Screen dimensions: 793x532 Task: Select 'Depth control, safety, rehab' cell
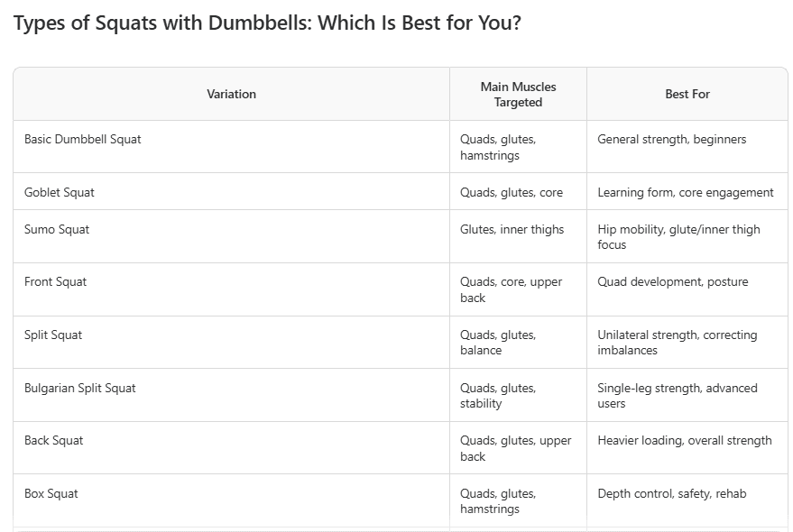pos(672,493)
